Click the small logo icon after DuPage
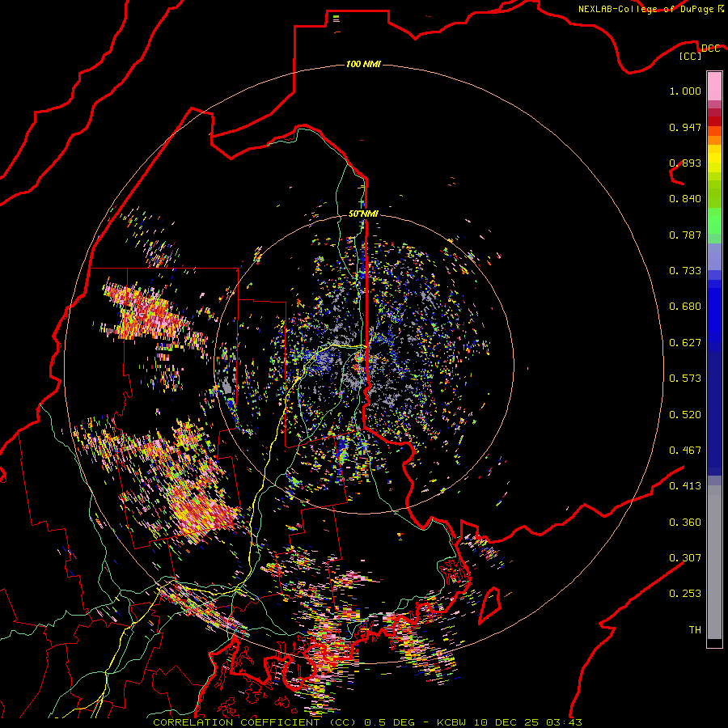Screen dimensions: 728x728 point(721,9)
